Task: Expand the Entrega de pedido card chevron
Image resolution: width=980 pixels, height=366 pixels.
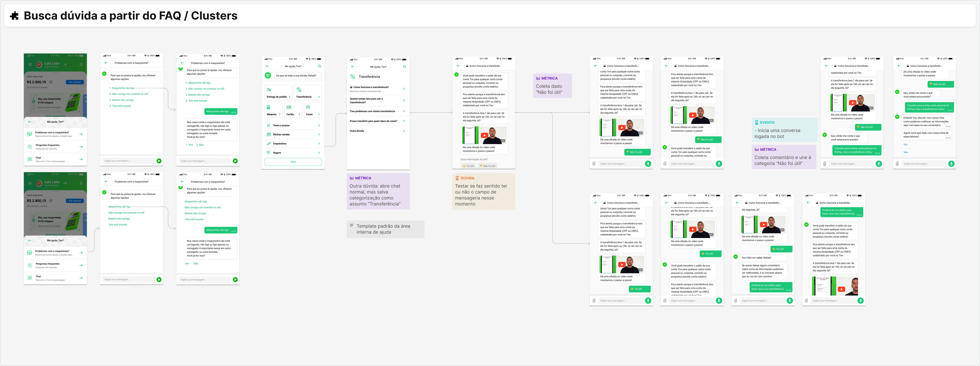Action: point(289,97)
